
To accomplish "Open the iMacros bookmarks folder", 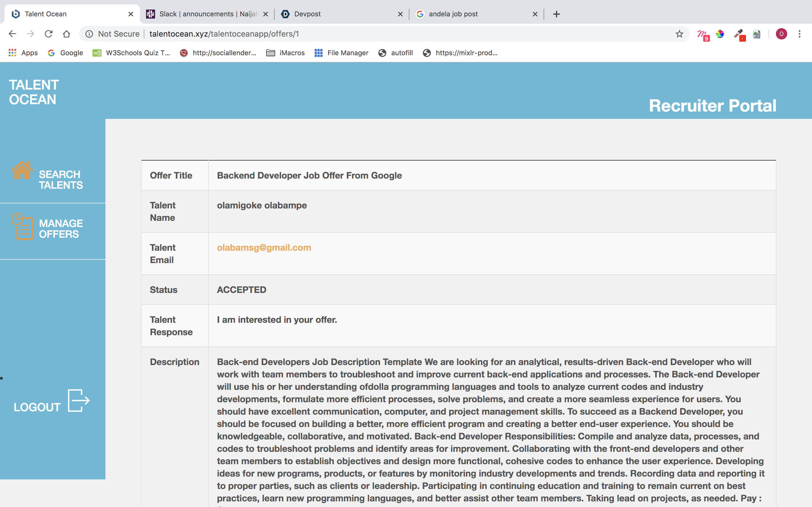I will (286, 53).
